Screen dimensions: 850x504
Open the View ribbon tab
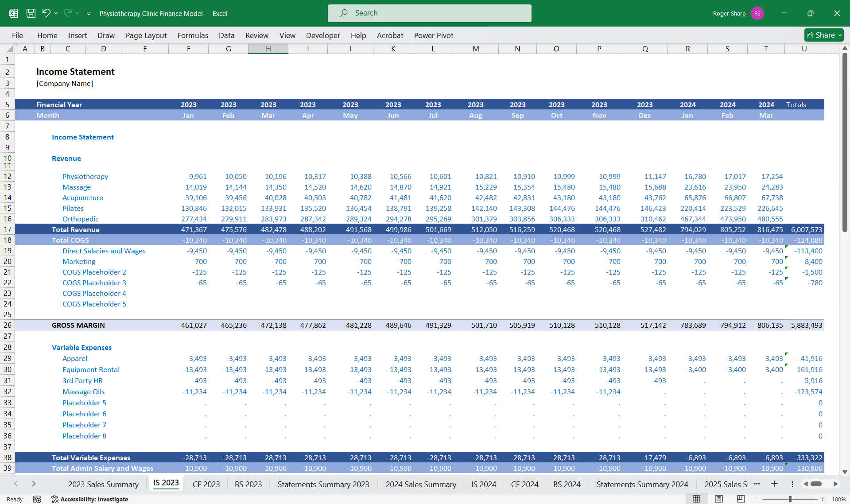(x=287, y=35)
